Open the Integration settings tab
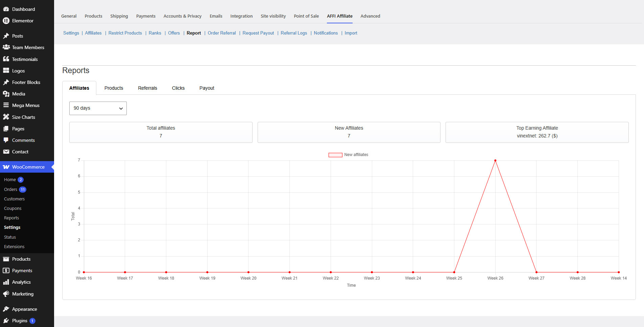 [241, 16]
